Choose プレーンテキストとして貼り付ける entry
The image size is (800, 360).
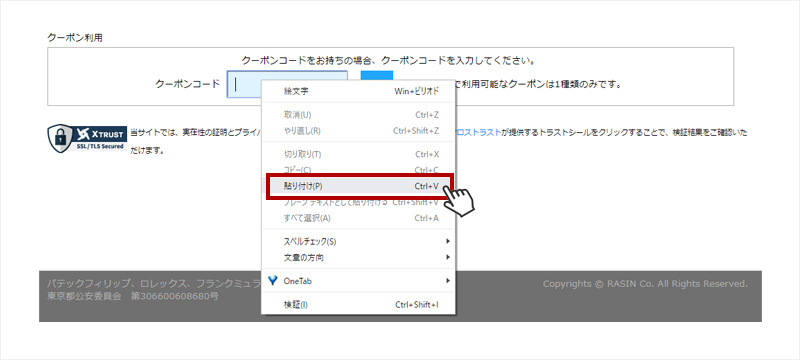358,203
